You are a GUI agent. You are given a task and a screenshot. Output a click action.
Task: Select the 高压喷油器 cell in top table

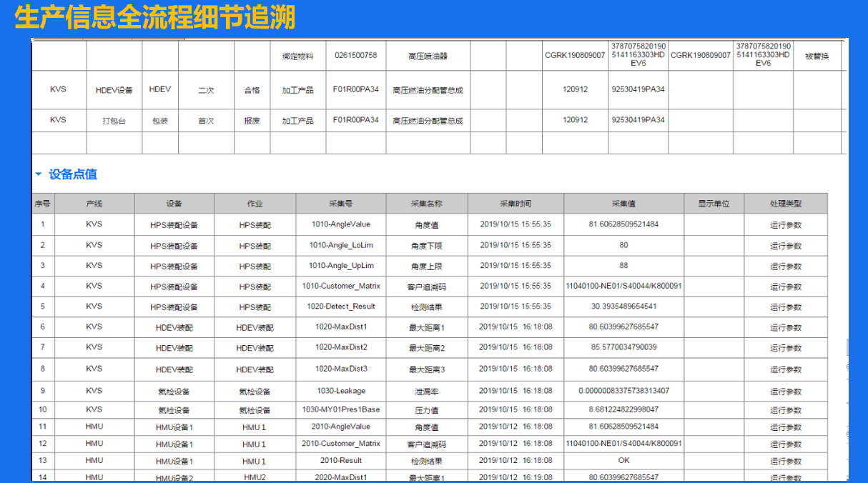point(428,56)
